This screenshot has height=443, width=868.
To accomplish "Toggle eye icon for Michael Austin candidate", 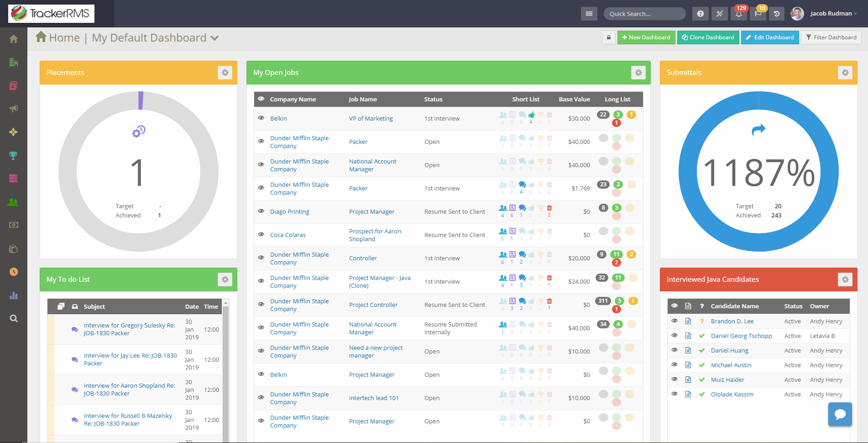I will click(675, 365).
